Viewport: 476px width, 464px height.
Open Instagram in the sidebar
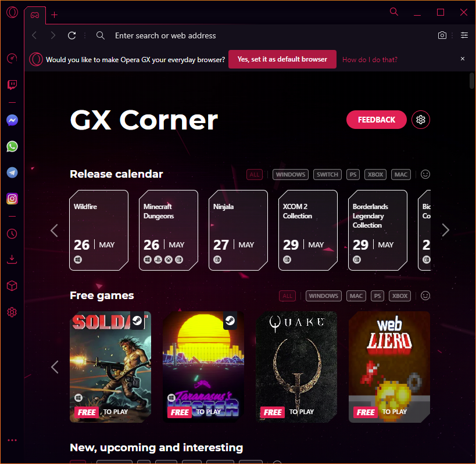[x=12, y=199]
